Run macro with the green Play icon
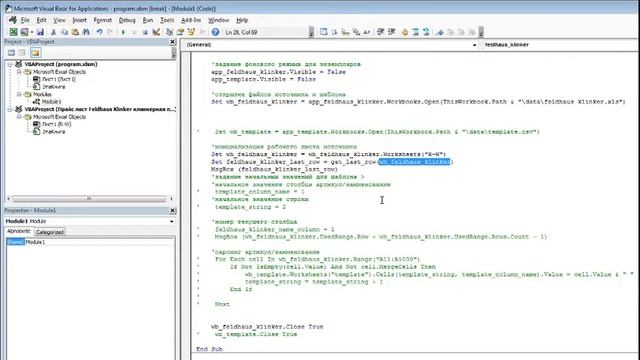Image resolution: width=640 pixels, height=360 pixels. pyautogui.click(x=123, y=32)
